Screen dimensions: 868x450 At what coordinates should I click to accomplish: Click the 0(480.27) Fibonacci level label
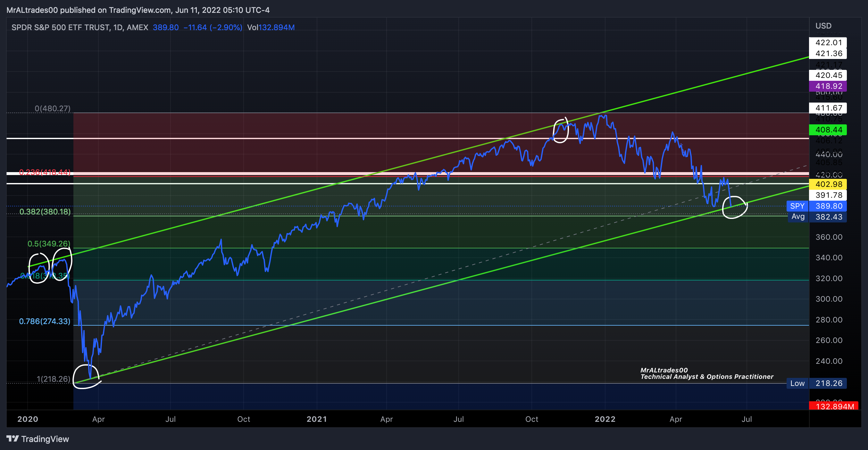point(53,108)
